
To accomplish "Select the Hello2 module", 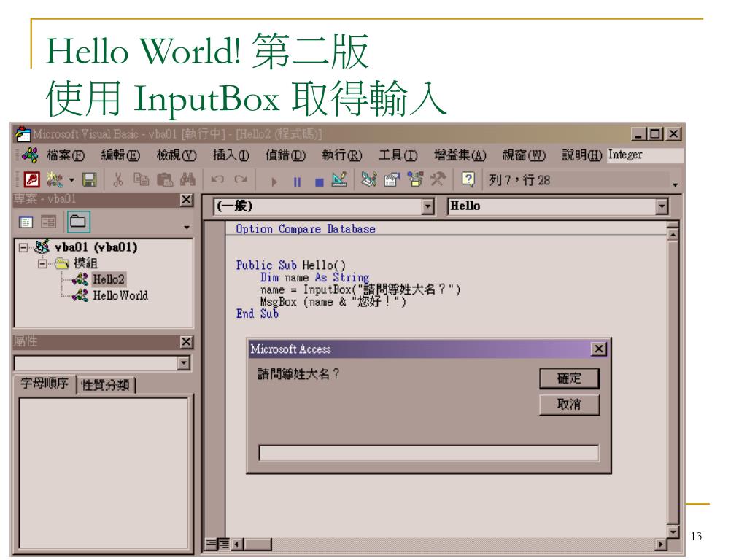I will (108, 279).
